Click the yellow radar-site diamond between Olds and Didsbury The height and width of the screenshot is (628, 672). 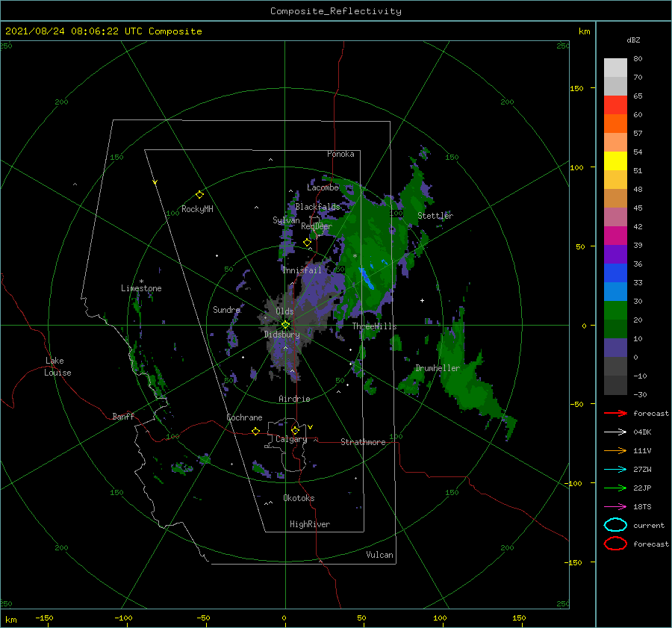click(285, 325)
